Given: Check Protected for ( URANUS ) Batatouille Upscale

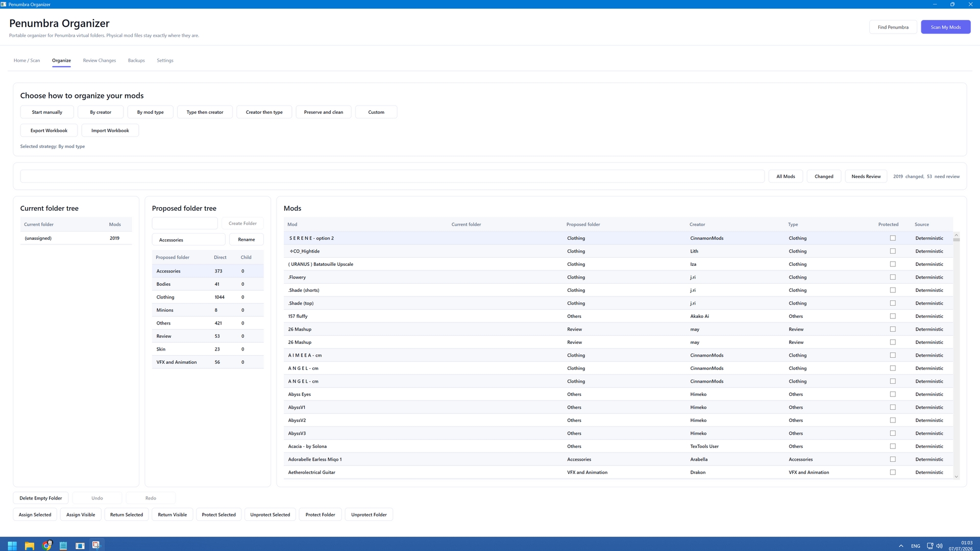Looking at the screenshot, I should click(x=893, y=264).
